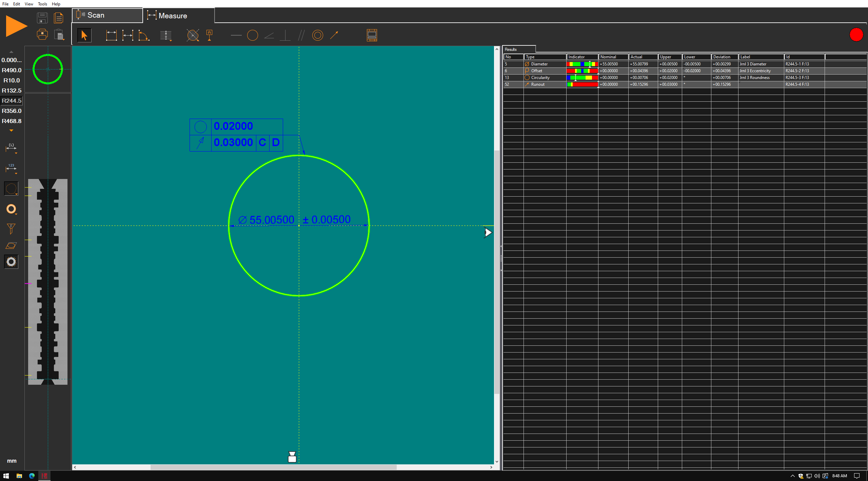Viewport: 868px width, 481px height.
Task: Toggle the tilted plane view icon
Action: click(11, 245)
